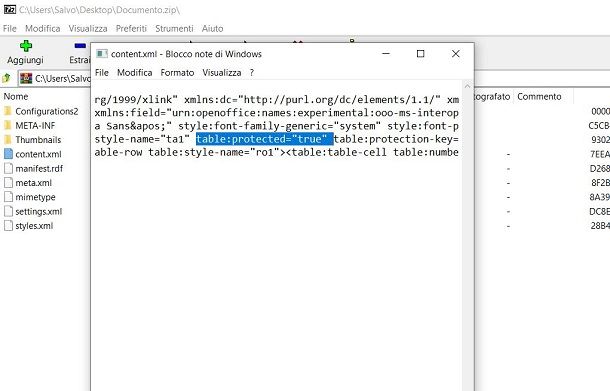Select the Configurations2 folder icon

[8, 111]
